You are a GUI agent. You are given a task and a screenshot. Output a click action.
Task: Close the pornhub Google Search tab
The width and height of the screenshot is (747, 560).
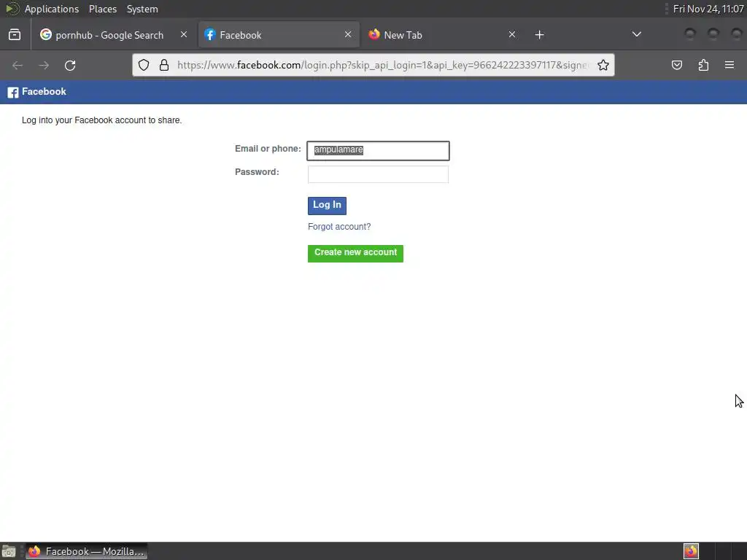[184, 35]
